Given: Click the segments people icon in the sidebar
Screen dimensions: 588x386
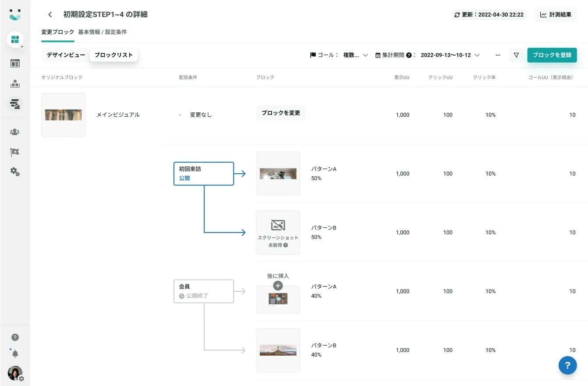Looking at the screenshot, I should [x=15, y=131].
